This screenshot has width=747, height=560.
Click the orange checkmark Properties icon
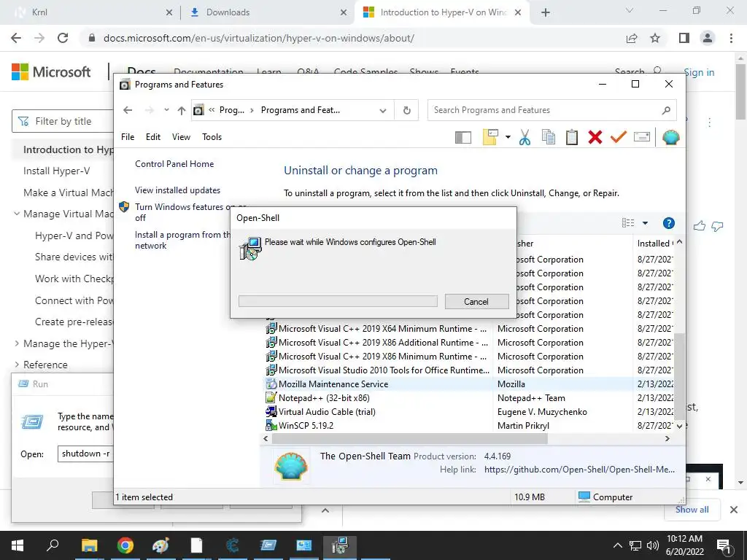click(619, 137)
